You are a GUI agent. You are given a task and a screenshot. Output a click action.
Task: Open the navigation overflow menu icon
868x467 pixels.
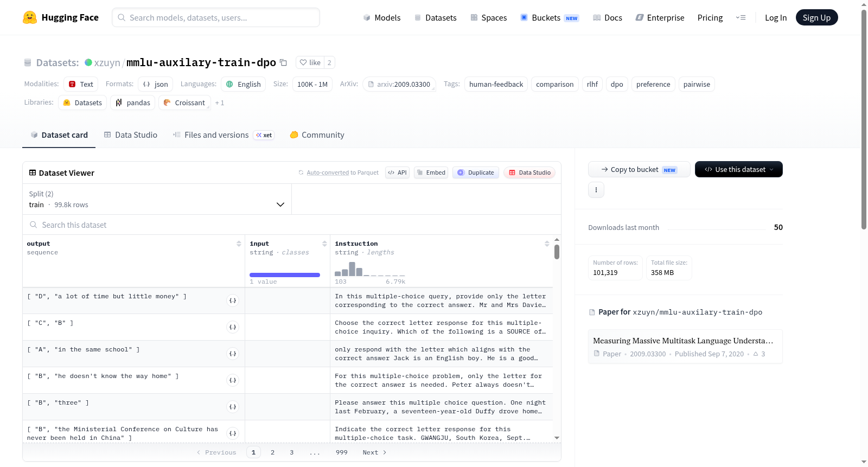pyautogui.click(x=741, y=17)
